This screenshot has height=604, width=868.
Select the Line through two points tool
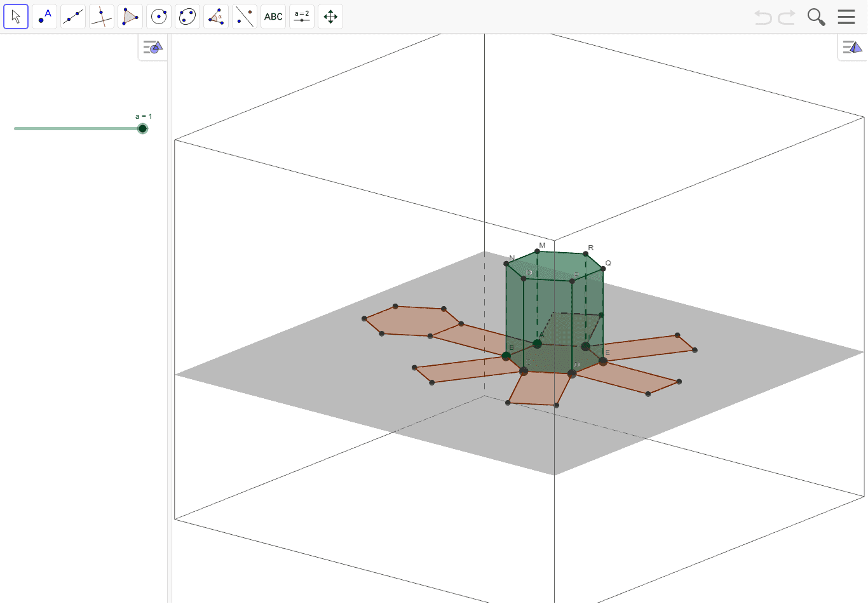pyautogui.click(x=72, y=17)
